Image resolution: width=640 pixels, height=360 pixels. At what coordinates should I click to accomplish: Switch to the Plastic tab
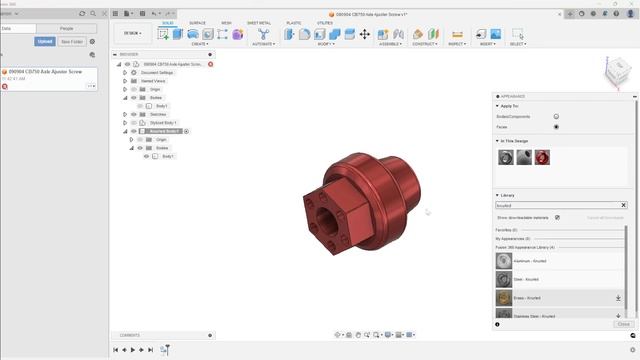(x=293, y=23)
